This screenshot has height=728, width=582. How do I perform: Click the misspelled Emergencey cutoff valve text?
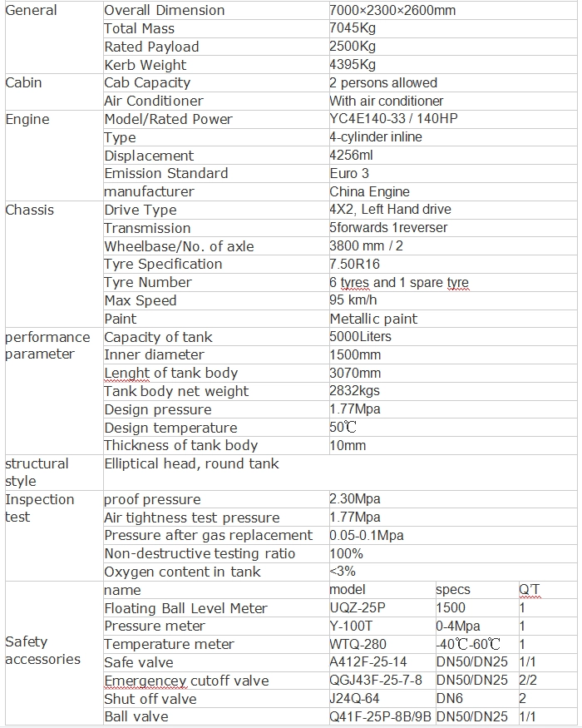(186, 681)
